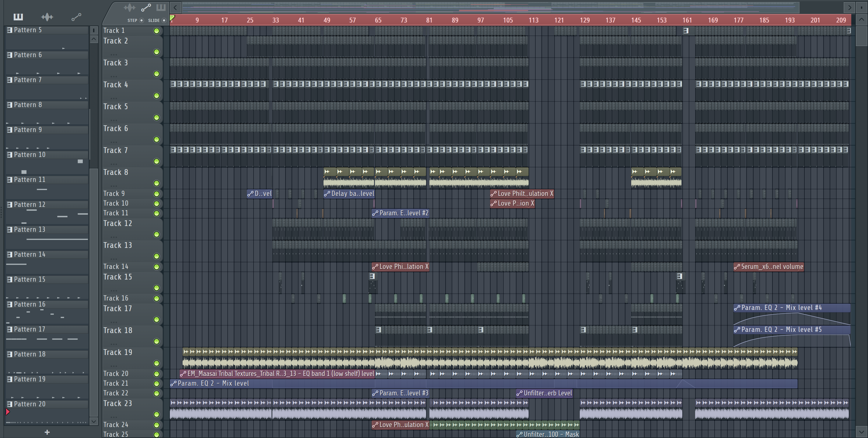
Task: Click bar 161 on timeline ruler
Action: (x=687, y=20)
